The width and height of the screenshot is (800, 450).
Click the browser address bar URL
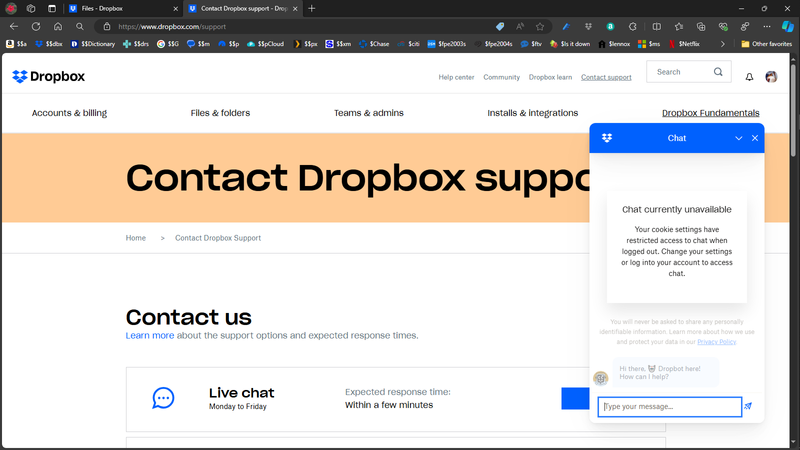click(172, 27)
